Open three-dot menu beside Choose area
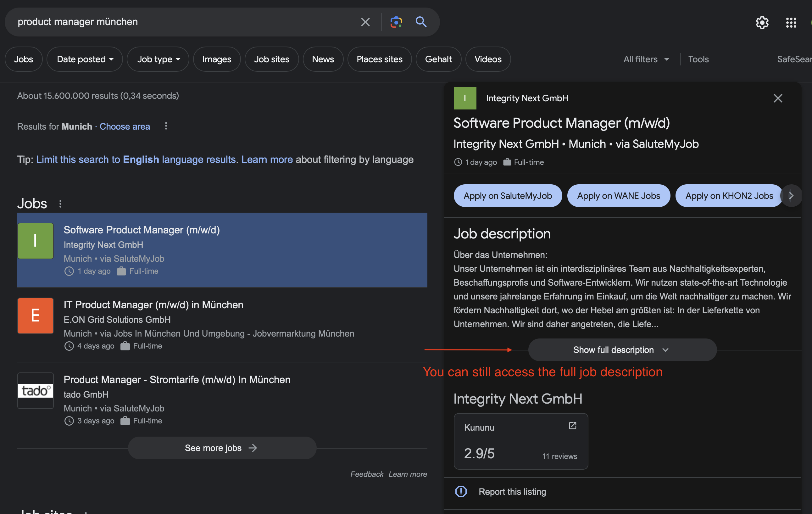Screen dimensions: 812x514 click(165, 126)
